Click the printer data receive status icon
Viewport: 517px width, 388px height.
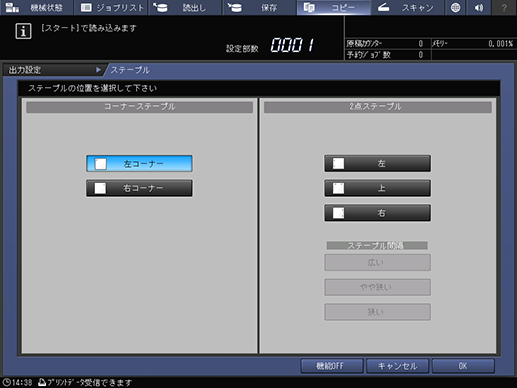(x=42, y=382)
